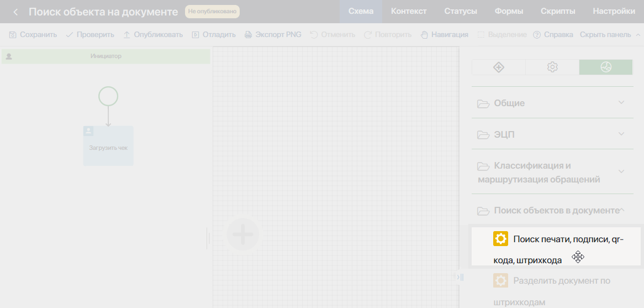The width and height of the screenshot is (644, 308).
Task: Select the start event circle
Action: pos(108,96)
